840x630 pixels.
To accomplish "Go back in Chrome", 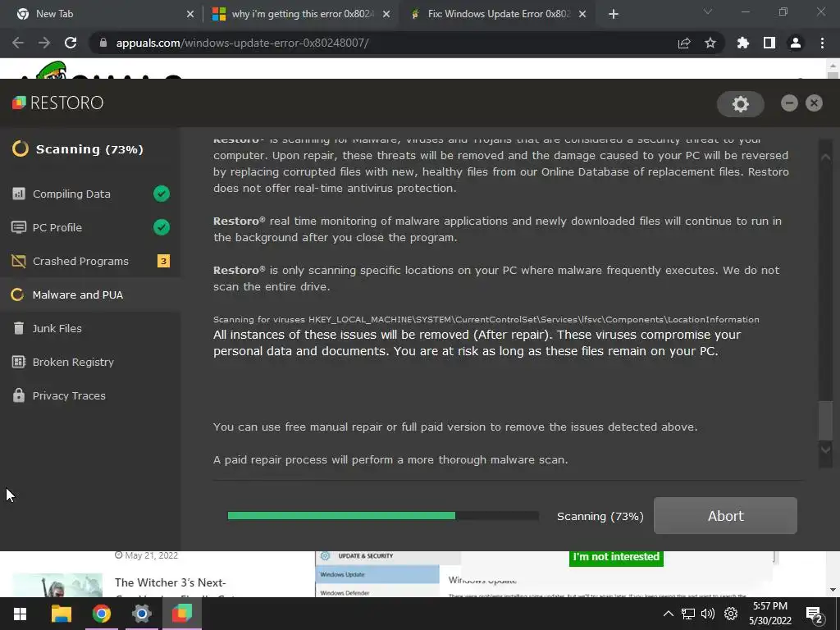I will [18, 43].
